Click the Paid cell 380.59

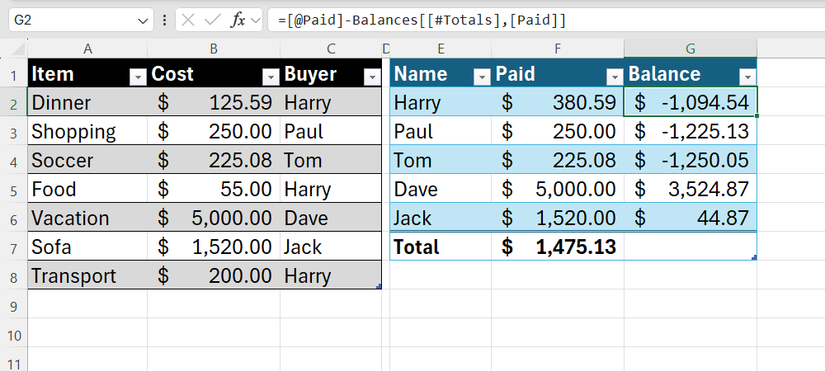558,103
